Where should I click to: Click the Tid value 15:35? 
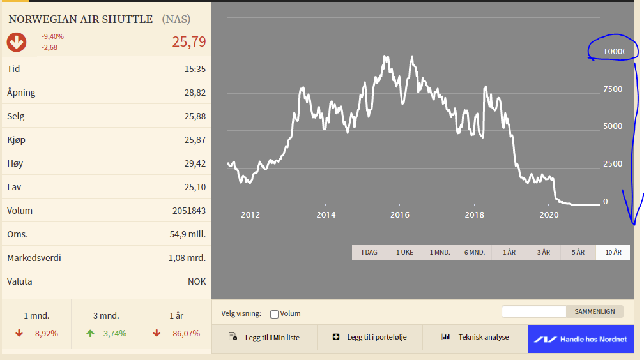click(195, 69)
